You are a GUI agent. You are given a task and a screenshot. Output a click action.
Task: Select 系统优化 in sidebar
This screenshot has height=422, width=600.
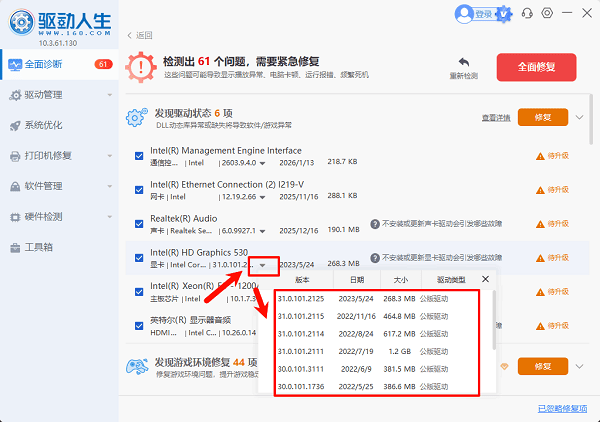tap(60, 125)
